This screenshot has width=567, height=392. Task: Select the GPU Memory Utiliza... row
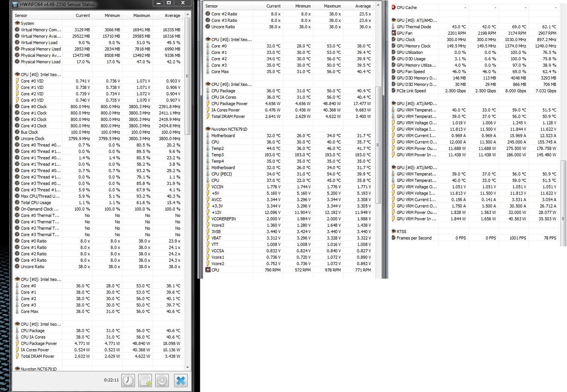coord(475,65)
